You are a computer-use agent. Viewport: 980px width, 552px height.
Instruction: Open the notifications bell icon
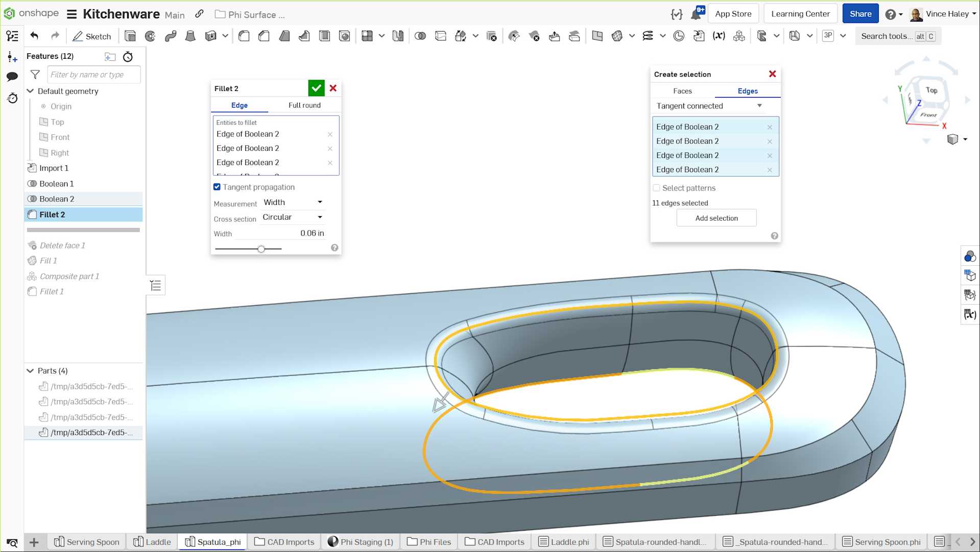point(696,14)
